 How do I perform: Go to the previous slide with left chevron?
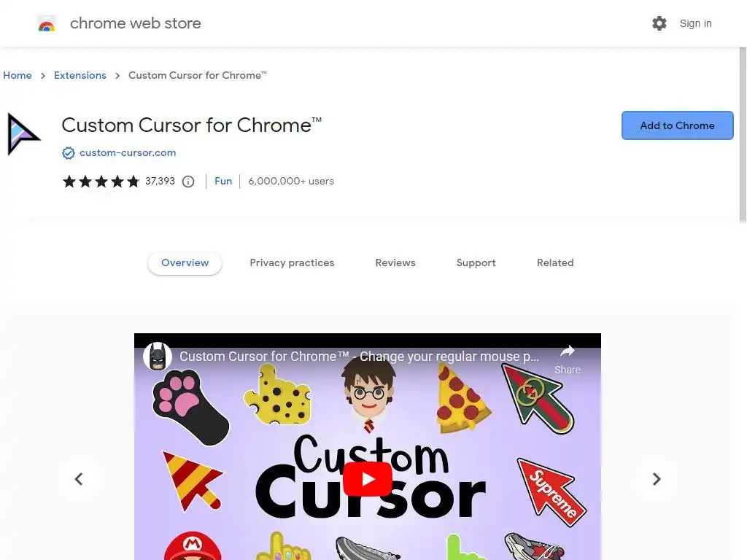coord(79,479)
